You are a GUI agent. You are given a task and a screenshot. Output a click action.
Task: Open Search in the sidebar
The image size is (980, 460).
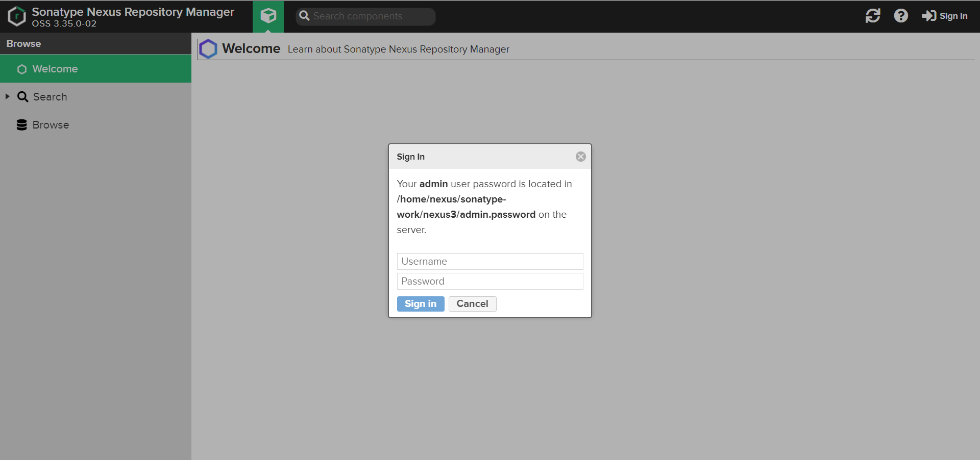pos(95,97)
